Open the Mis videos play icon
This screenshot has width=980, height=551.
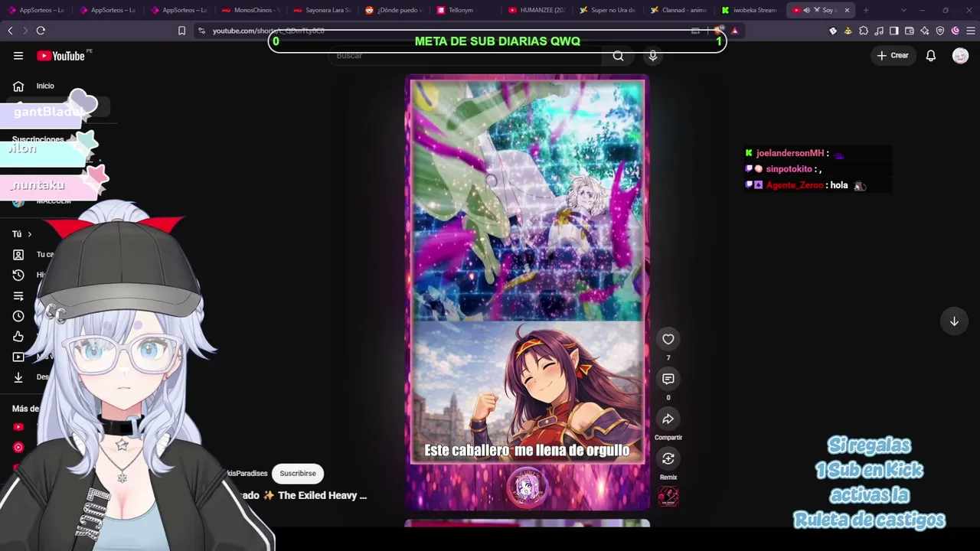[18, 357]
